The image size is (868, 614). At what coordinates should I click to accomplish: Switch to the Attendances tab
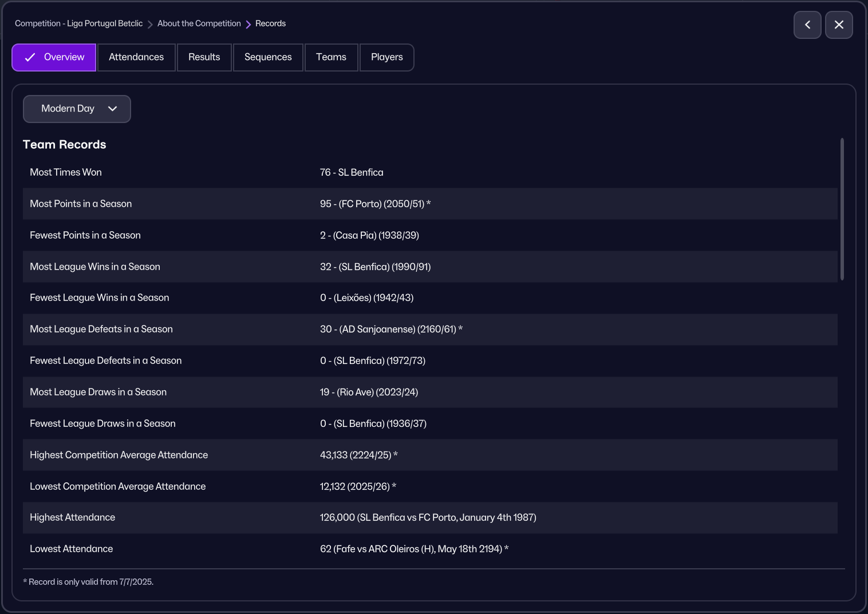tap(136, 57)
